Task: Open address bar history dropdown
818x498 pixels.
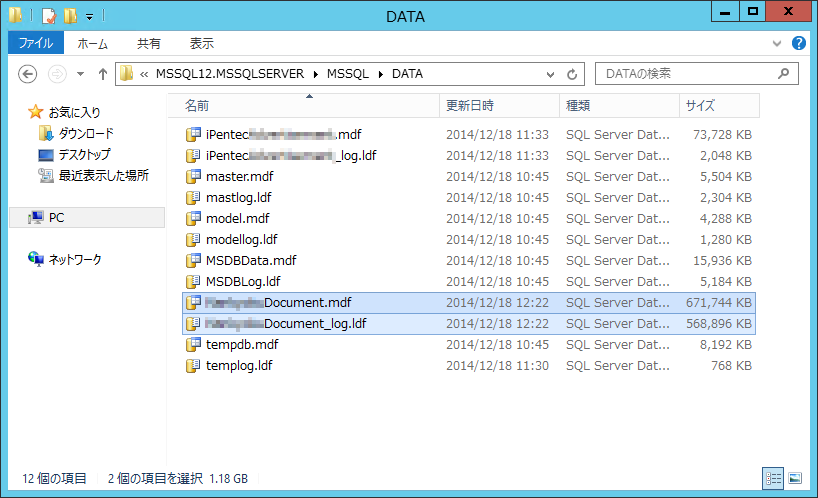Action: [x=550, y=75]
